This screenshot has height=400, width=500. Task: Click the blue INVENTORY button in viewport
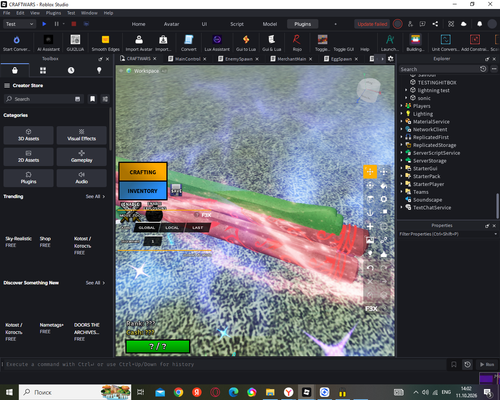pos(143,191)
